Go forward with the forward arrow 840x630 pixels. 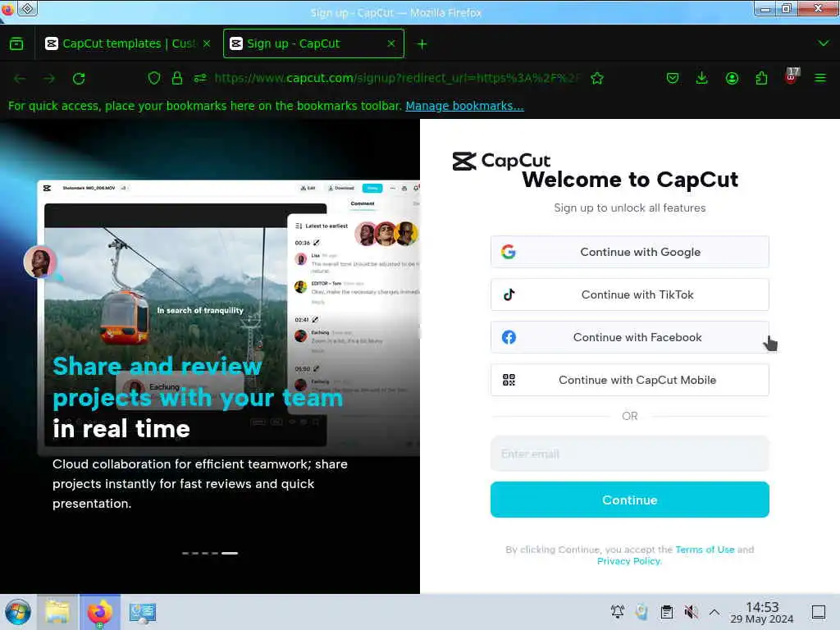[x=49, y=78]
